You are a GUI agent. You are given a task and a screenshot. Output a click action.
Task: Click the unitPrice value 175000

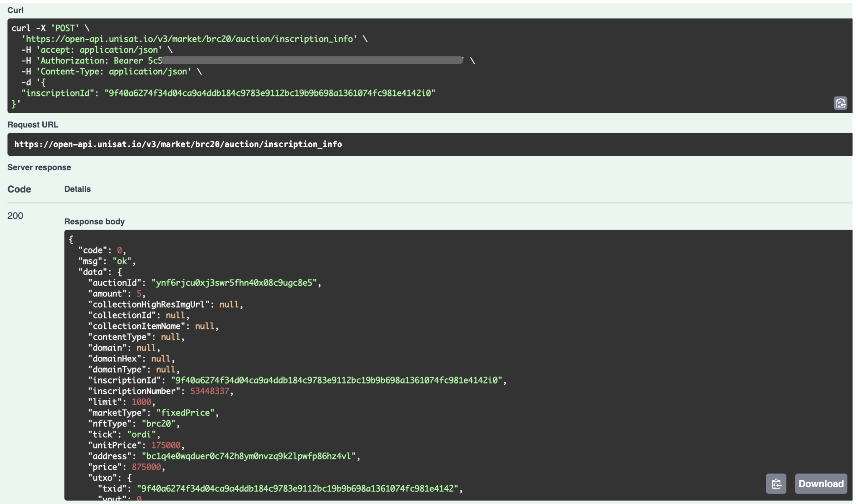point(166,445)
